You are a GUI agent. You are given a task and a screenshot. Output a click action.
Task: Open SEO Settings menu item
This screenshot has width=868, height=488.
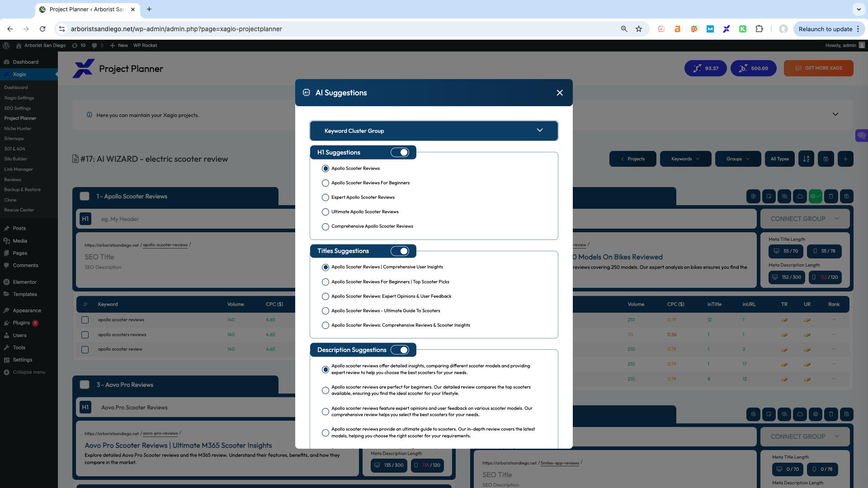[18, 108]
